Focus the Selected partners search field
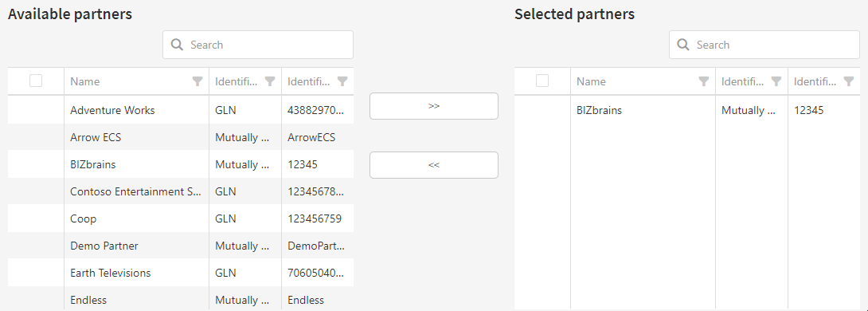Image resolution: width=868 pixels, height=311 pixels. 764,45
